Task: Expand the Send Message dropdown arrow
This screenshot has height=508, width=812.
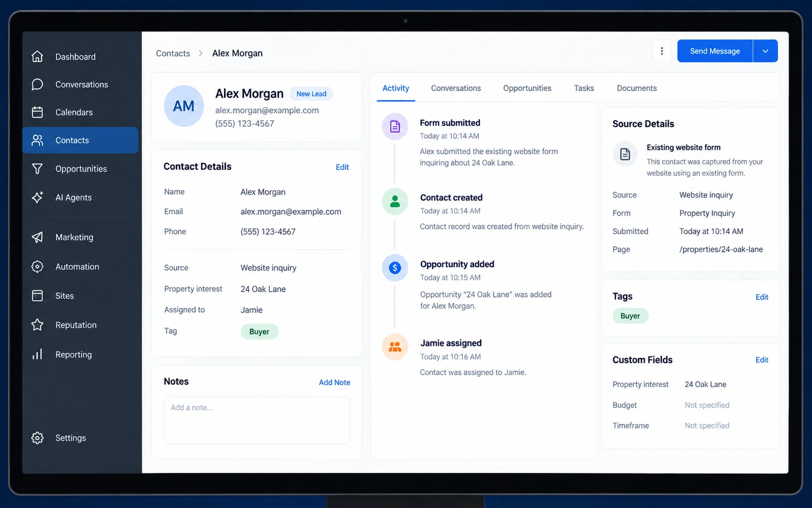Action: click(x=765, y=51)
